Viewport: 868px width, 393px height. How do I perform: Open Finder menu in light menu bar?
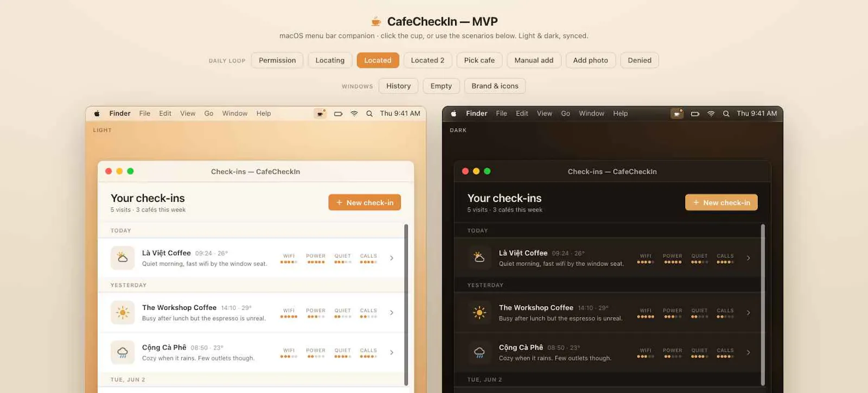point(120,113)
